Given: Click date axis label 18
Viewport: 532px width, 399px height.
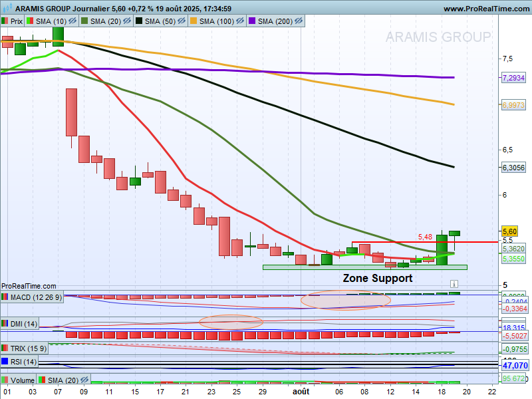Looking at the screenshot, I should click(441, 392).
